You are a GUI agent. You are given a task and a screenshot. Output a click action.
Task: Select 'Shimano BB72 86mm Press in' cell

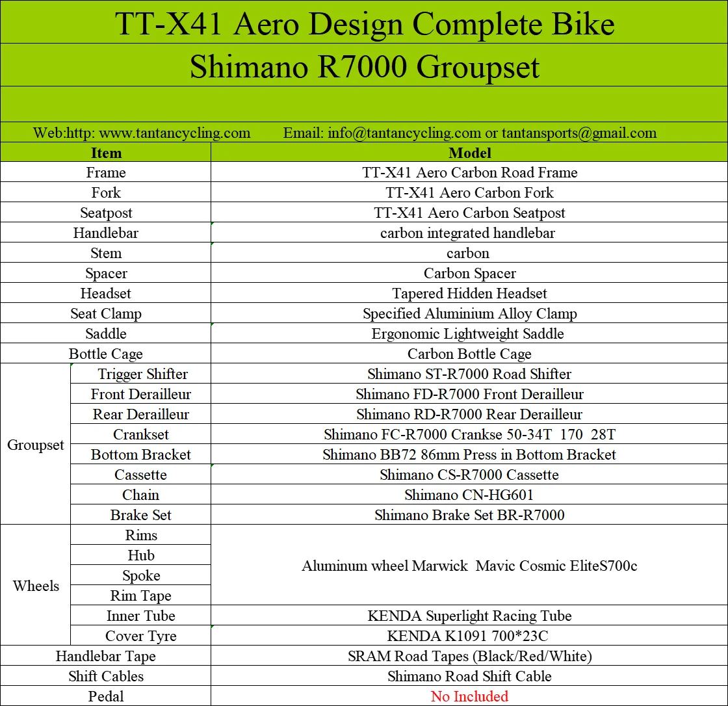(469, 454)
